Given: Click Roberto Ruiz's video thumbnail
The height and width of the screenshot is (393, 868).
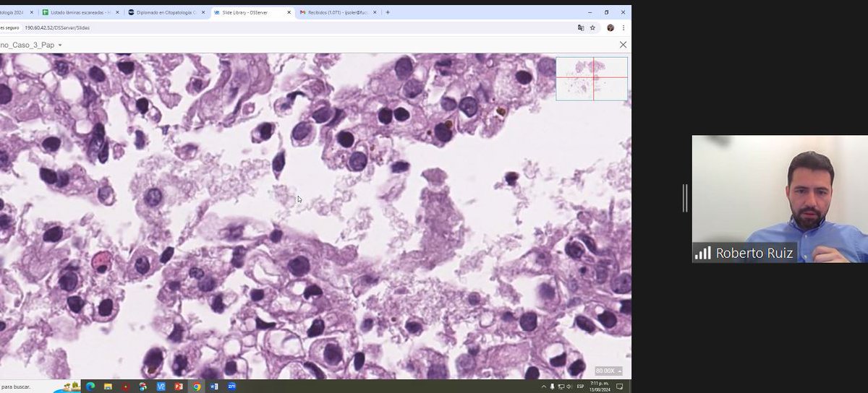Looking at the screenshot, I should tap(780, 199).
